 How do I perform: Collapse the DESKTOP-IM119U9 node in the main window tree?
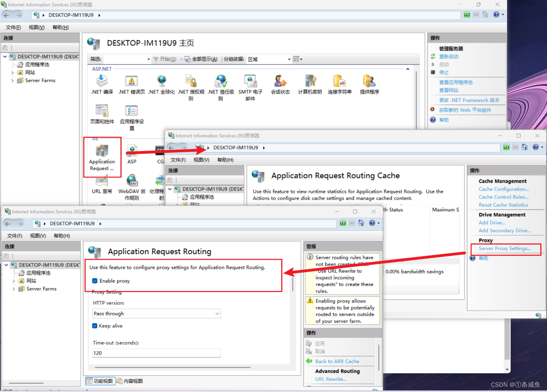pyautogui.click(x=5, y=57)
